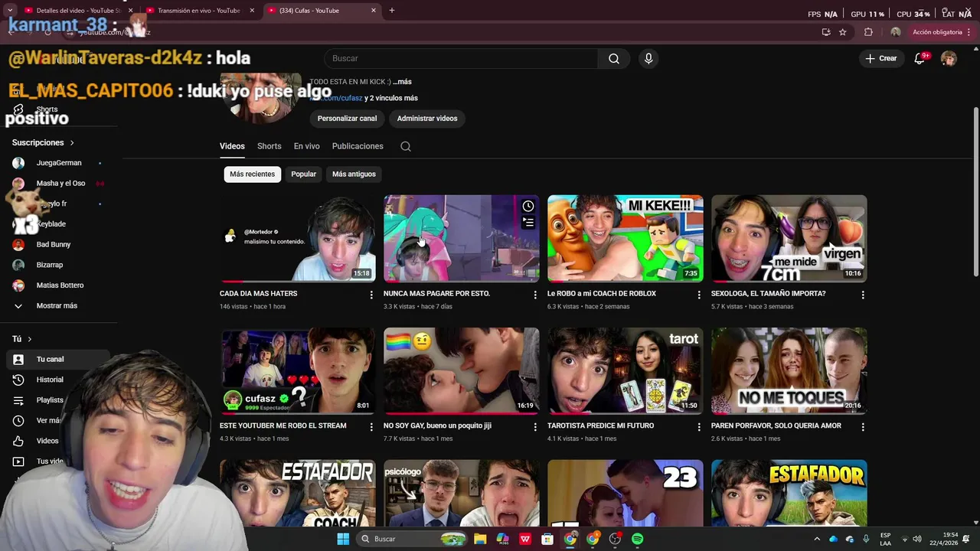This screenshot has width=980, height=551.
Task: Open options for NO SOY GAY video
Action: pyautogui.click(x=535, y=427)
